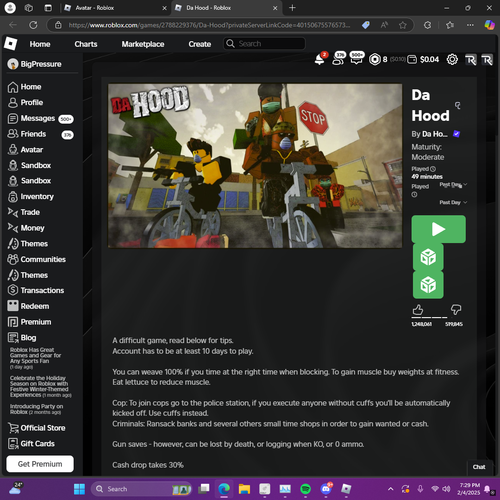The width and height of the screenshot is (500, 500).
Task: Select the Home item in top navigation
Action: 40,44
